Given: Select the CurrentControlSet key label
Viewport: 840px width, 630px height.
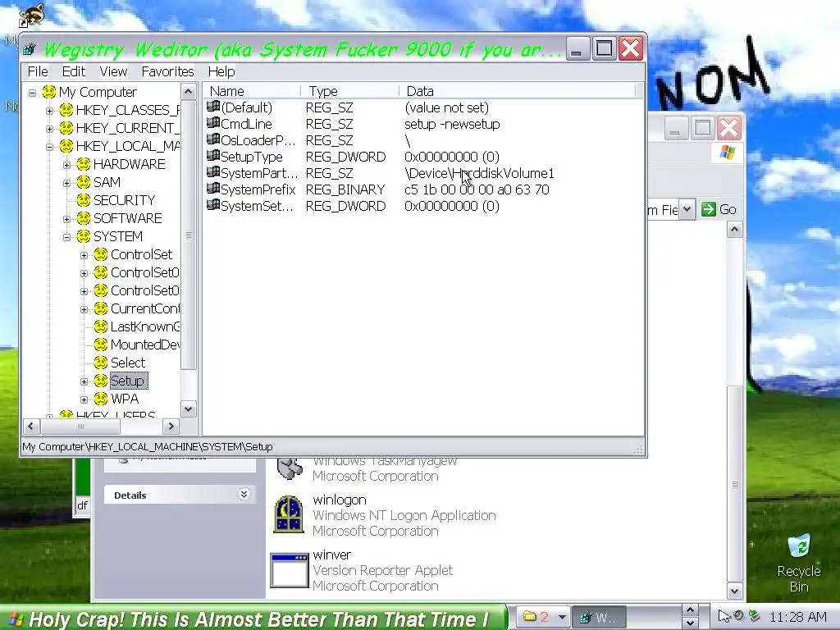Looking at the screenshot, I should (x=145, y=308).
